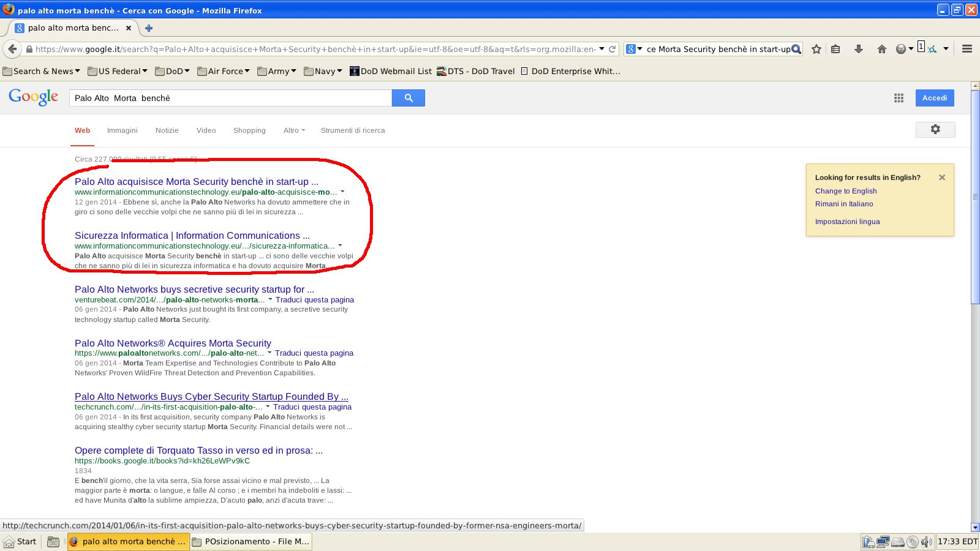Click network monitor tray icon
Image resolution: width=980 pixels, height=551 pixels.
[883, 542]
